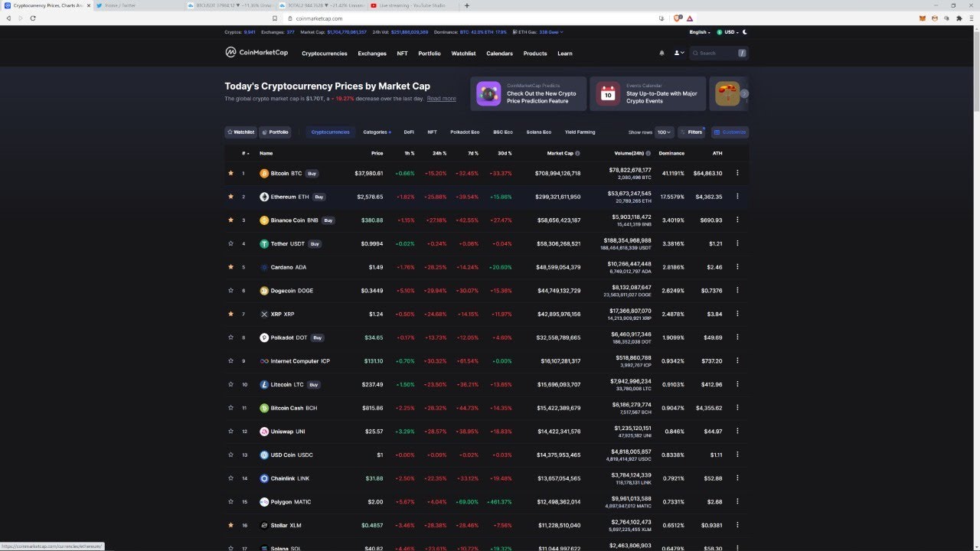Click the USD Coin icon
Image resolution: width=980 pixels, height=551 pixels.
[264, 455]
